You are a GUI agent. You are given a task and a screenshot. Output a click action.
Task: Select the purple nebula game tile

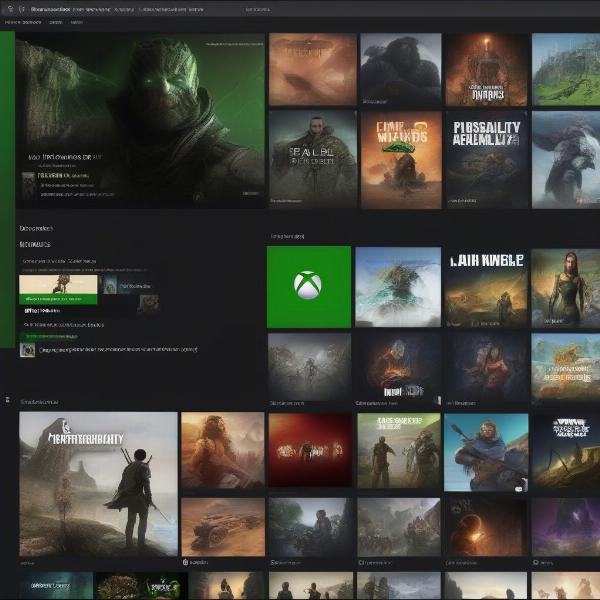pos(566,527)
